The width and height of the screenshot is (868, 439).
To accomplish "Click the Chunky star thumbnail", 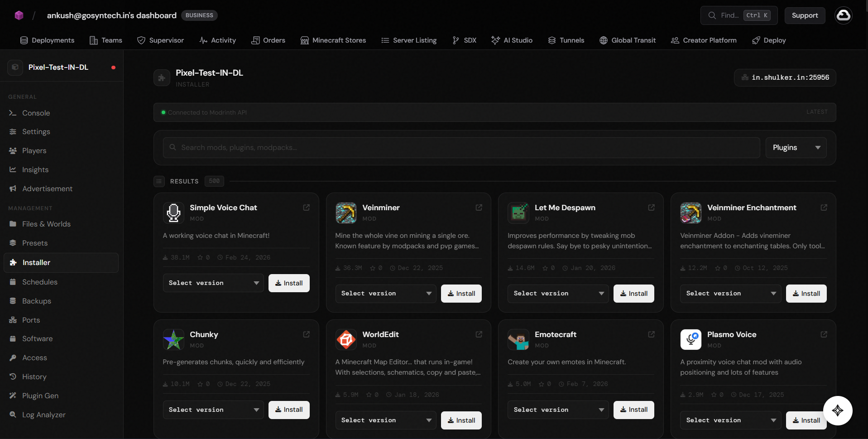I will click(173, 340).
